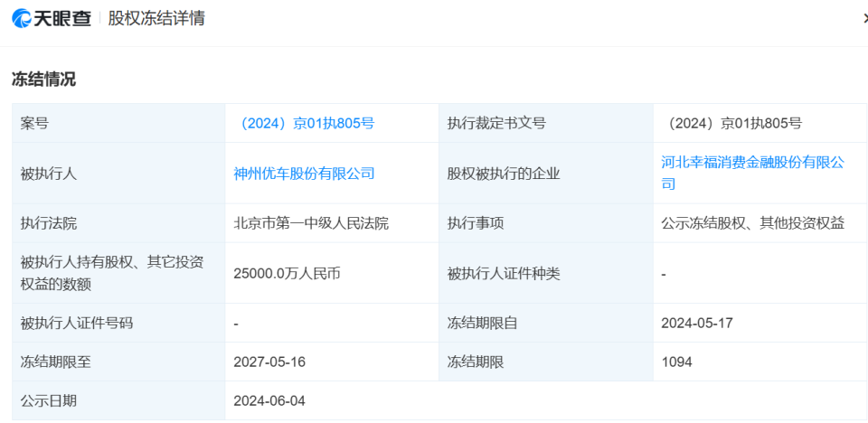The image size is (868, 423).
Task: Click the 天眼查 logo icon
Action: coord(22,18)
